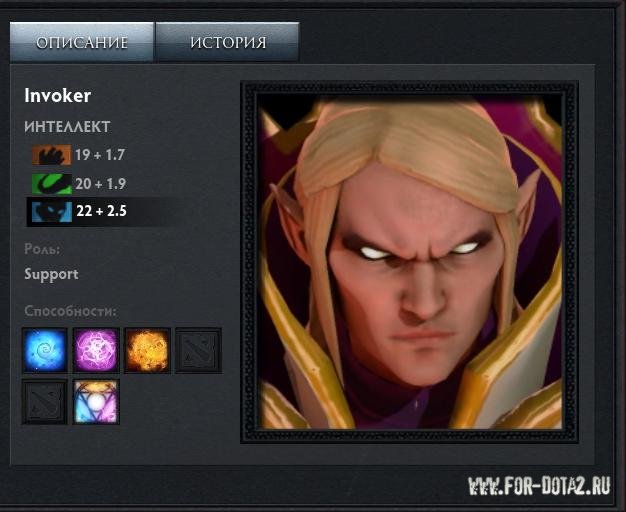The image size is (626, 512).
Task: Select the Invoke ability icon
Action: pos(96,402)
